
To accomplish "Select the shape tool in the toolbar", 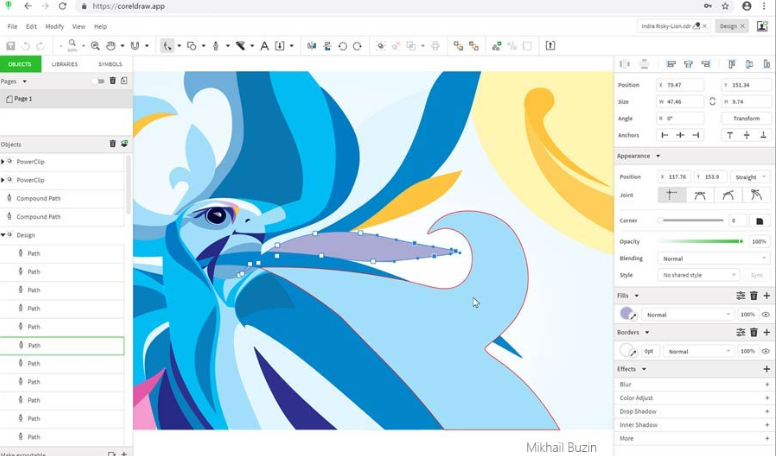I will 191,46.
